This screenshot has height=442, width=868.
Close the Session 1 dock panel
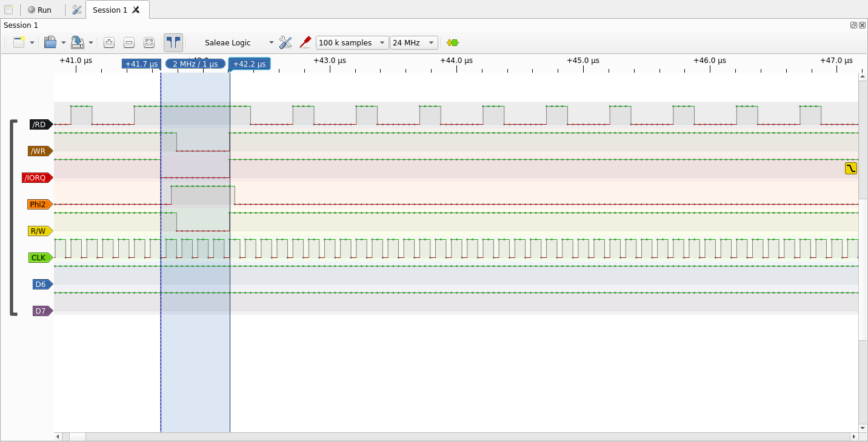click(x=861, y=25)
